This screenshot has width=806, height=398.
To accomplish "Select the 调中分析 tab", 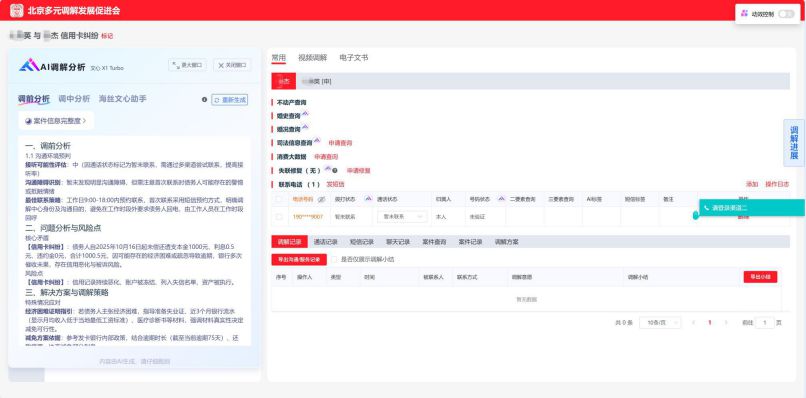I will tap(74, 99).
